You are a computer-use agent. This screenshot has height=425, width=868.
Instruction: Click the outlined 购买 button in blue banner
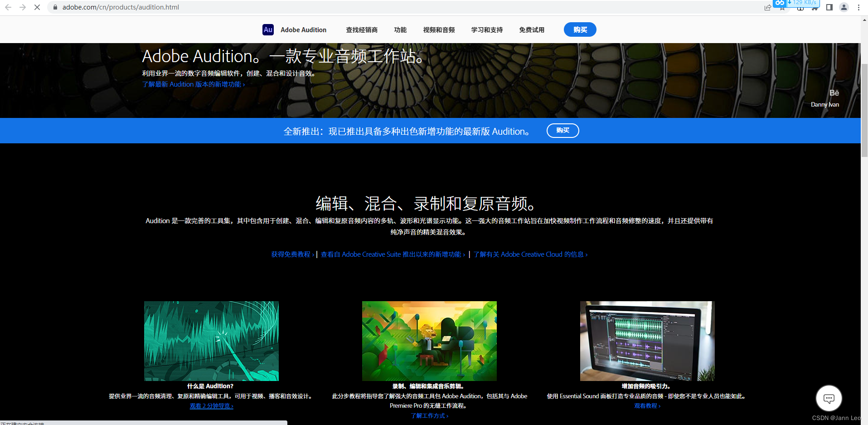(x=563, y=131)
